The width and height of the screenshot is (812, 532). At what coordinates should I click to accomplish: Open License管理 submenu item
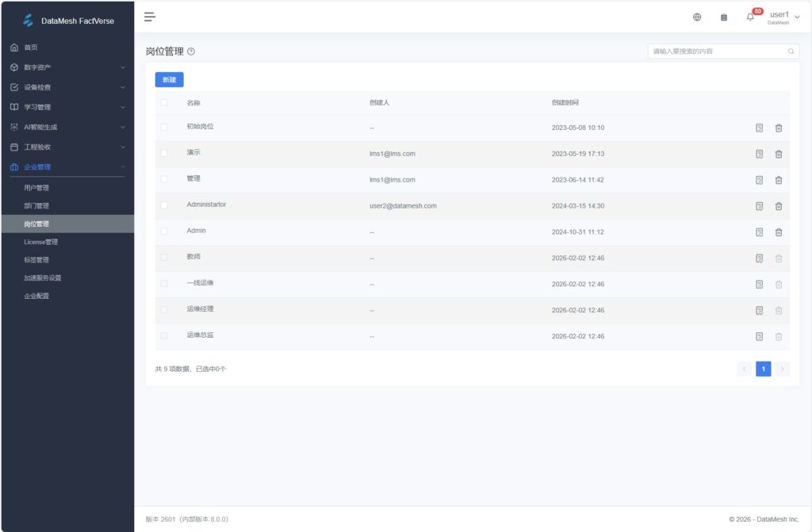point(40,242)
